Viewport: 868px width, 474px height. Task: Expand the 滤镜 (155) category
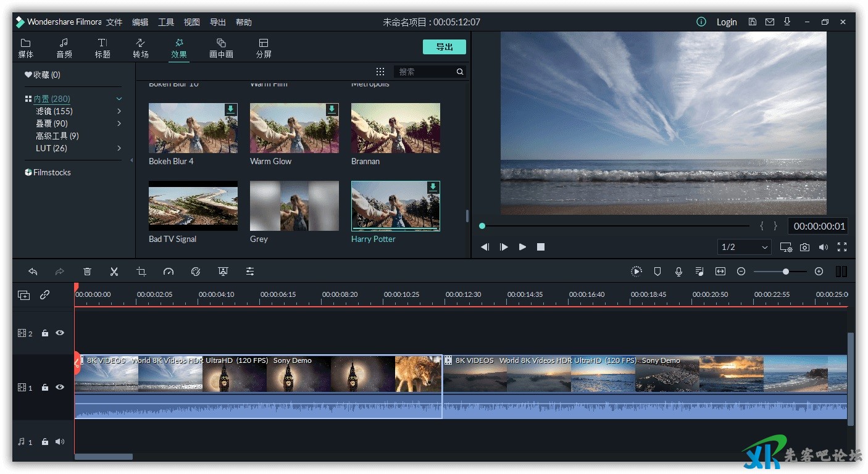pyautogui.click(x=119, y=111)
